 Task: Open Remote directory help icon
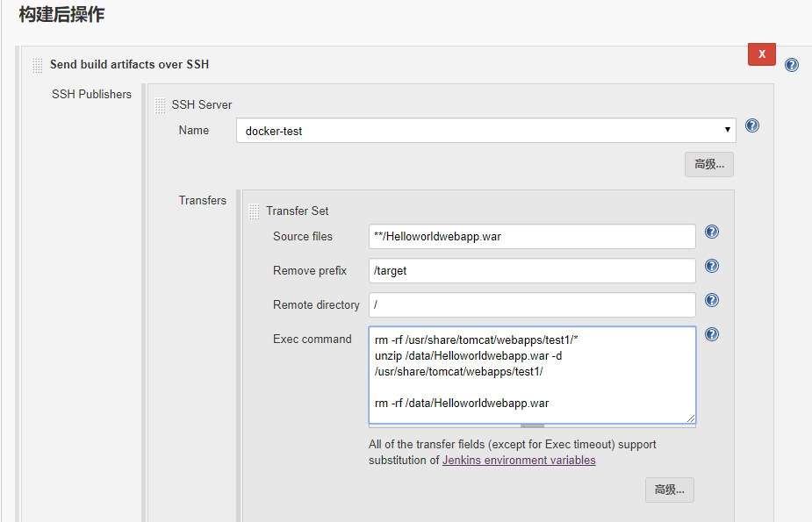712,300
